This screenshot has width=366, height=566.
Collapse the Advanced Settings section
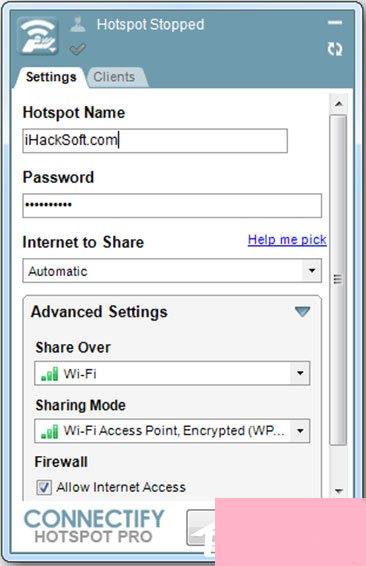pos(302,312)
